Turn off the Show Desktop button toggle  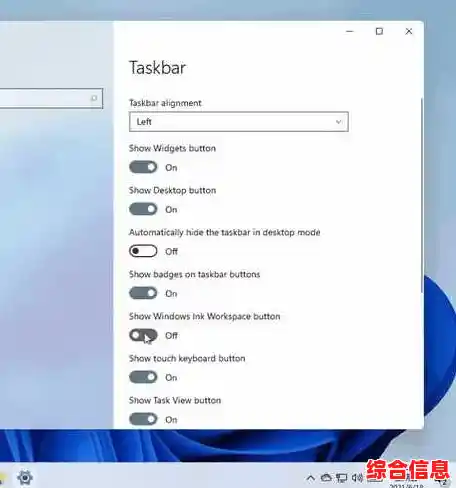coord(143,209)
